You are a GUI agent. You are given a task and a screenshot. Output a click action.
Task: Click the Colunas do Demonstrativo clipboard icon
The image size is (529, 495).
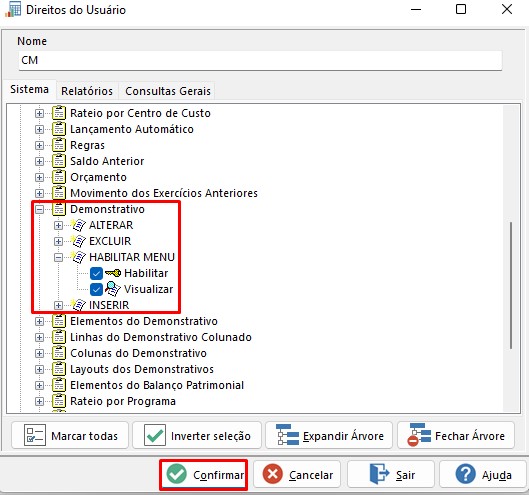(x=59, y=353)
